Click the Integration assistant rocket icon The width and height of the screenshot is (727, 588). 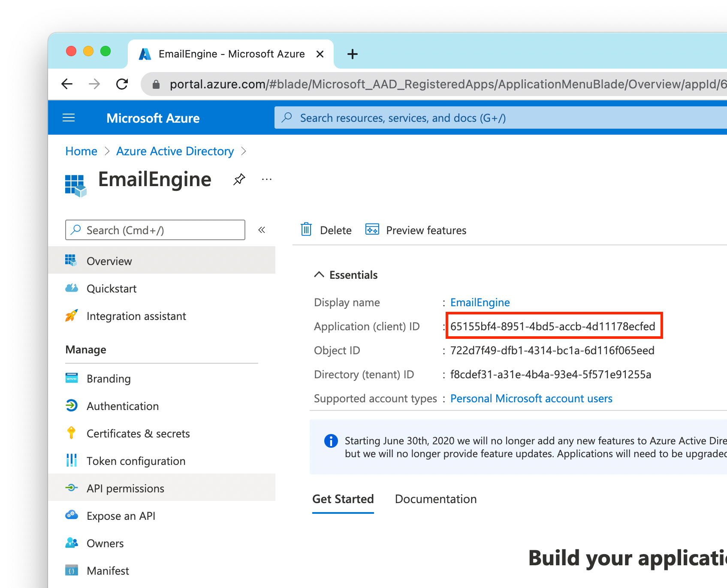point(72,315)
